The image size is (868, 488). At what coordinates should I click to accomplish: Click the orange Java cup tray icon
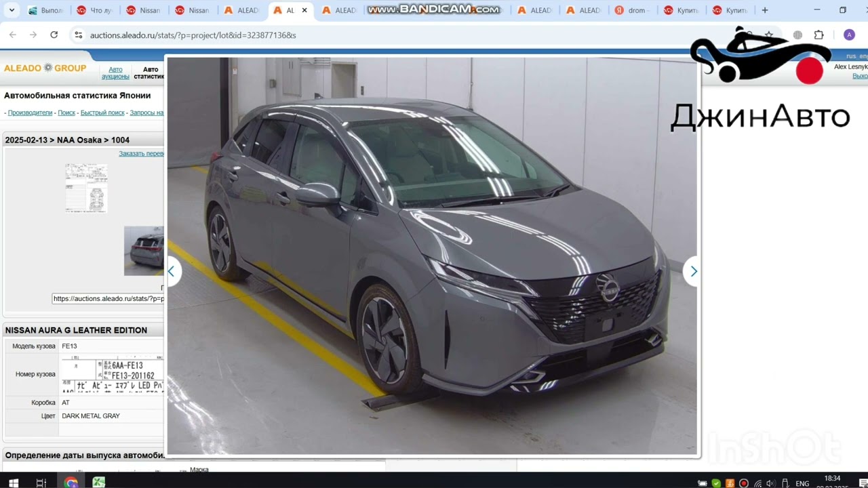(x=730, y=483)
